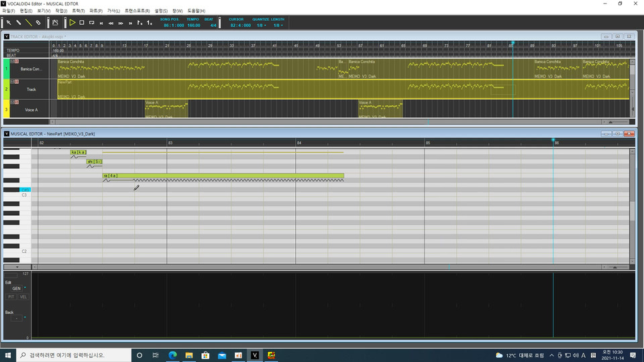Open Windows Start menu
Viewport: 644px width, 362px height.
(8, 355)
